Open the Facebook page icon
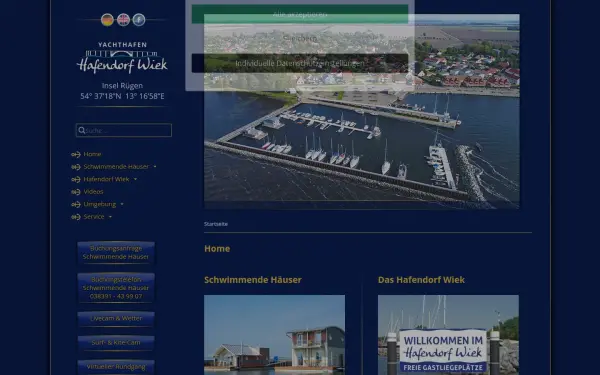 tap(139, 20)
